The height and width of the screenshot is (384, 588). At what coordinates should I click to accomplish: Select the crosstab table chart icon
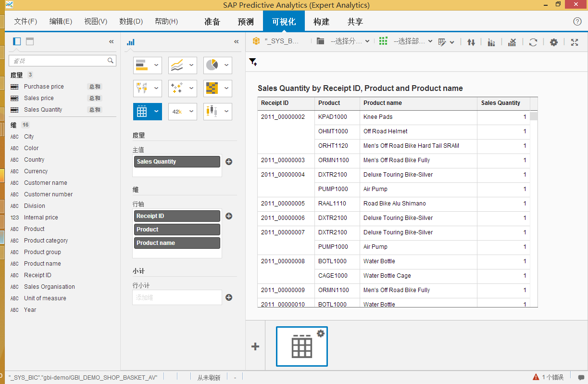pos(142,112)
